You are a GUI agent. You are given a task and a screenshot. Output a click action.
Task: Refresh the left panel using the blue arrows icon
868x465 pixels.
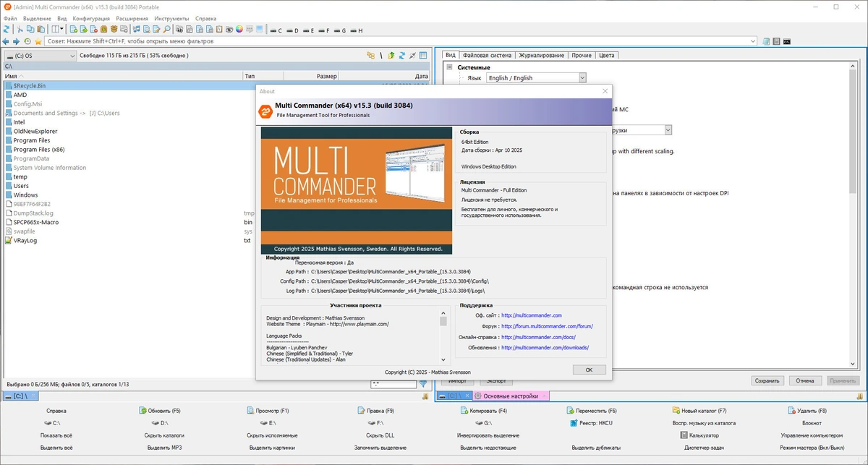401,55
